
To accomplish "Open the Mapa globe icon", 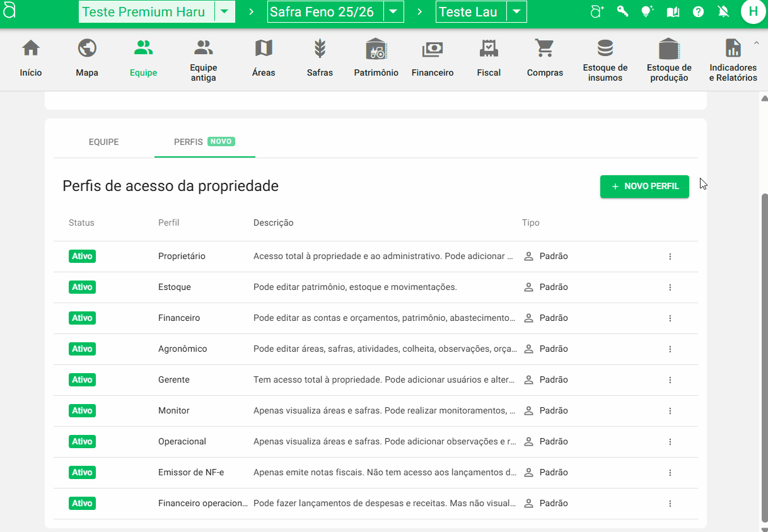I will click(87, 49).
